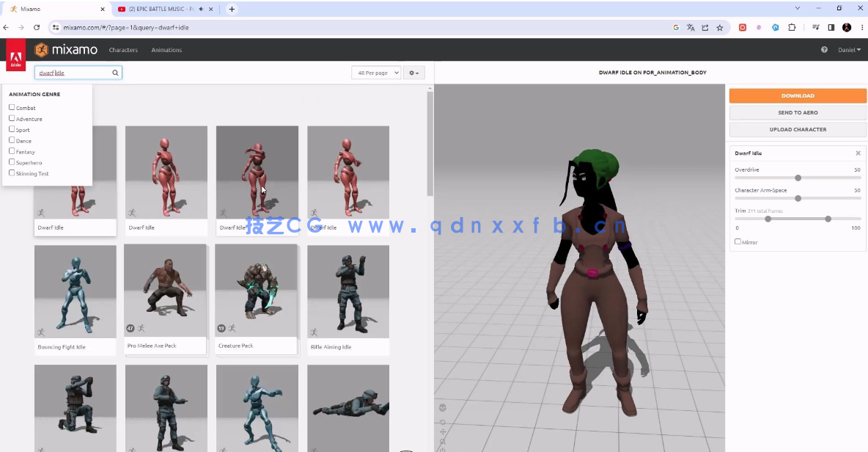Click the skeleton icon on Creature Pack card
Image resolution: width=868 pixels, height=452 pixels.
coord(231,328)
